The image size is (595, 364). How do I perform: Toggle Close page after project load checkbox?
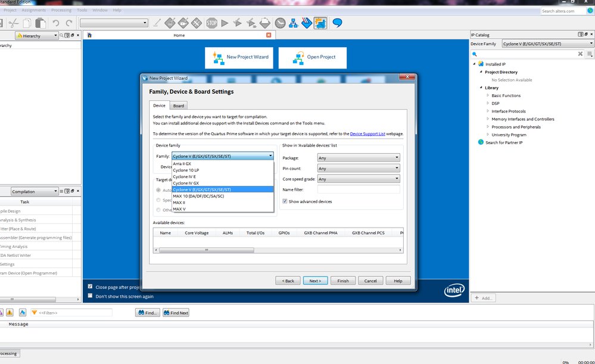[x=91, y=287]
